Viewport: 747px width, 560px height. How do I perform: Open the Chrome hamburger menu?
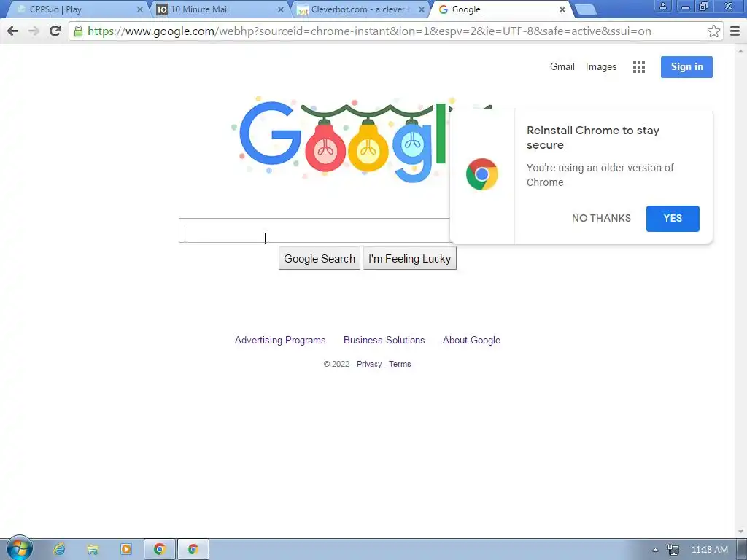735,31
